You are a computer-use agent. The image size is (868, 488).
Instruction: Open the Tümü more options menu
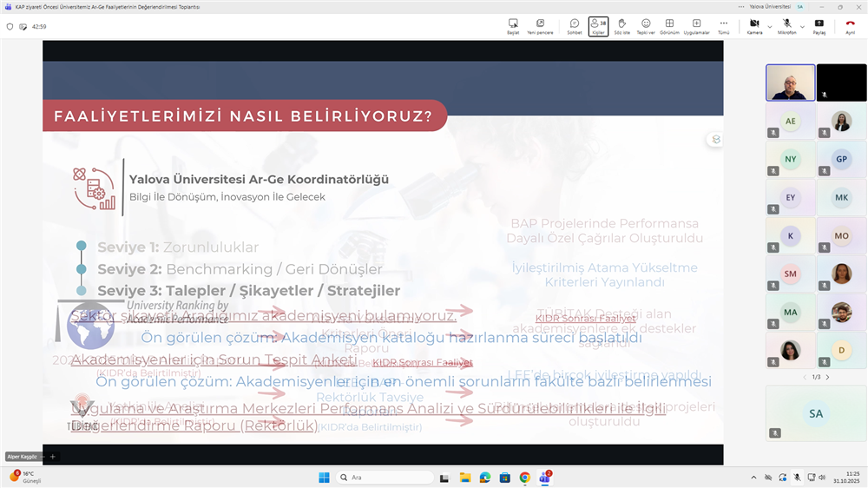[x=723, y=26]
